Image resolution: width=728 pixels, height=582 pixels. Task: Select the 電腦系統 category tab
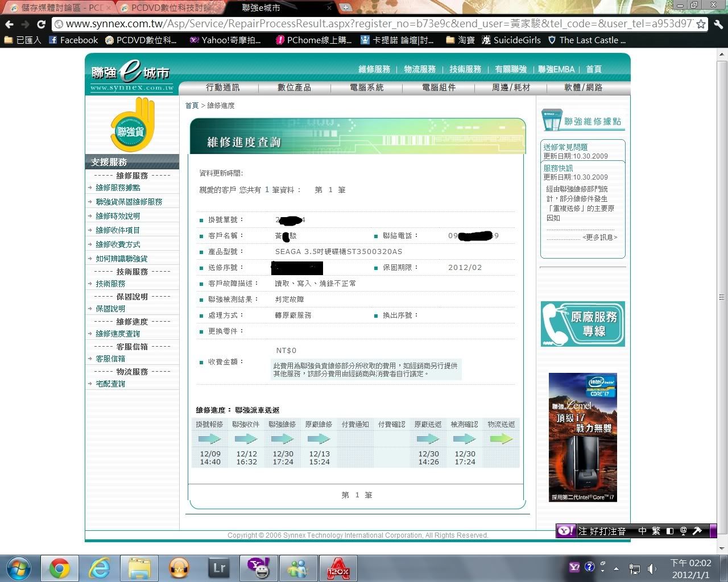pyautogui.click(x=366, y=88)
